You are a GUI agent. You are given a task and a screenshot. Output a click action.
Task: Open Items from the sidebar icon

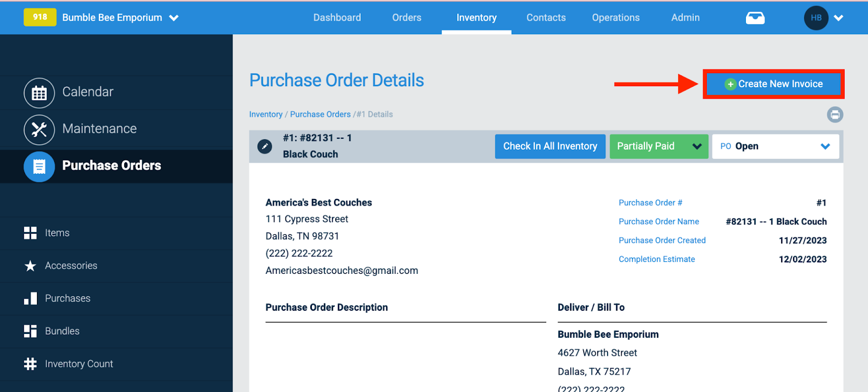(30, 233)
